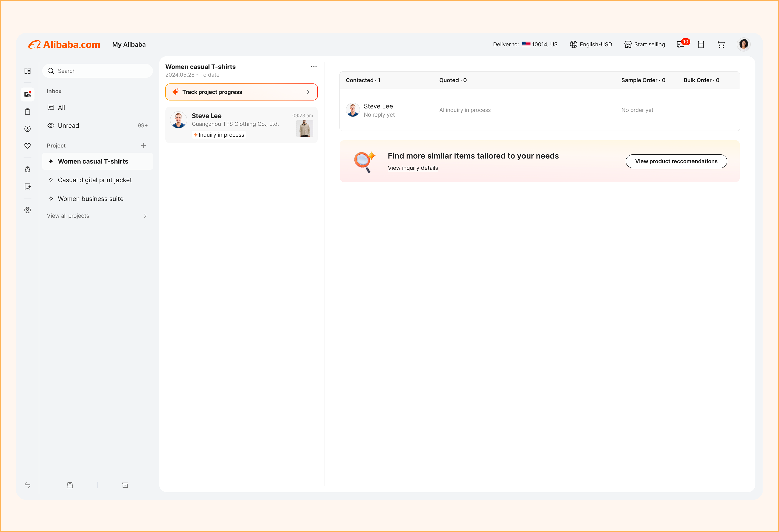The height and width of the screenshot is (532, 779).
Task: Open the shopping cart
Action: [721, 44]
